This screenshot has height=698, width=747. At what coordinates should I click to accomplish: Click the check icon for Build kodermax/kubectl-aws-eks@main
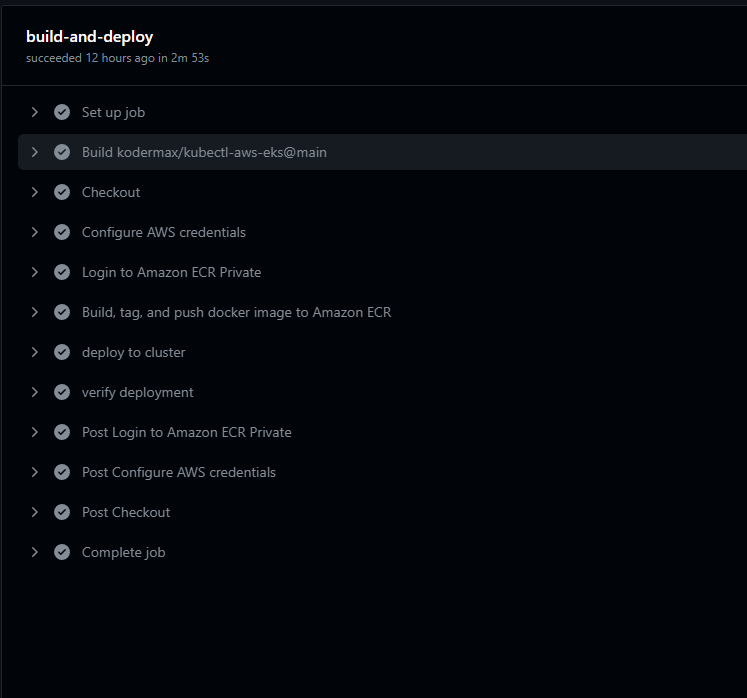coord(62,152)
